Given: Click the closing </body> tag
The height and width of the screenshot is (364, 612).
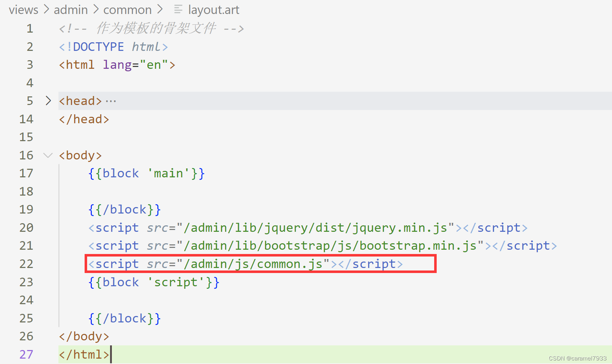Looking at the screenshot, I should click(84, 336).
